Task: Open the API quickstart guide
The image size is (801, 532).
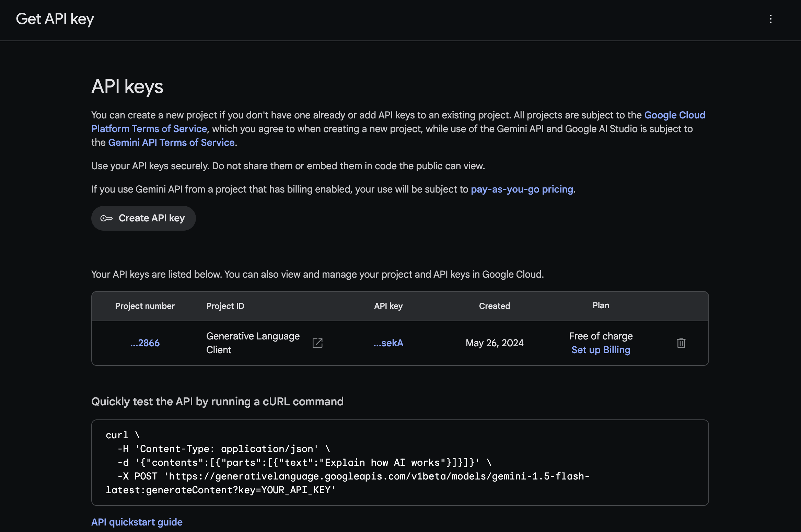Action: pos(137,522)
